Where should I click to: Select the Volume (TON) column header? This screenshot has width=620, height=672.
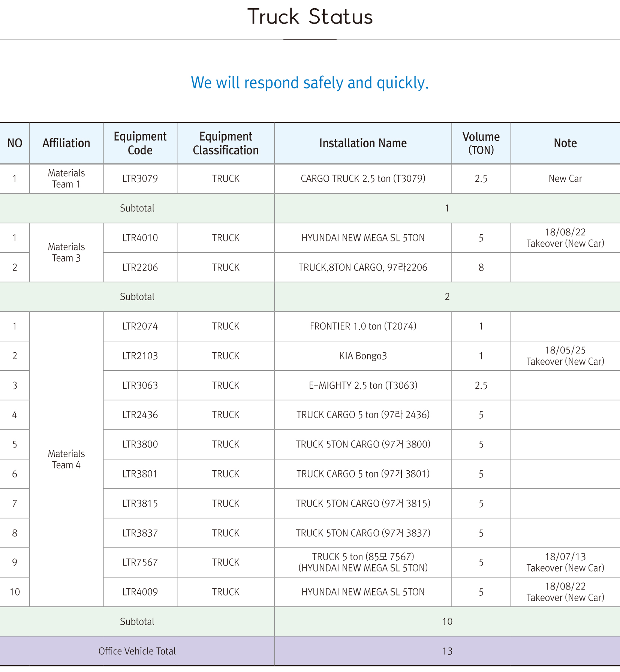481,143
